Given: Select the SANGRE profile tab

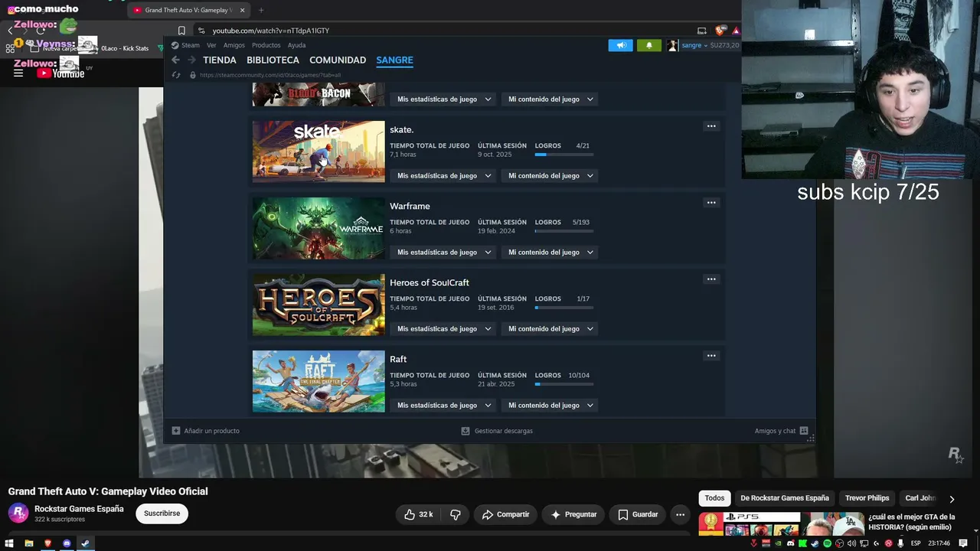Looking at the screenshot, I should [394, 60].
